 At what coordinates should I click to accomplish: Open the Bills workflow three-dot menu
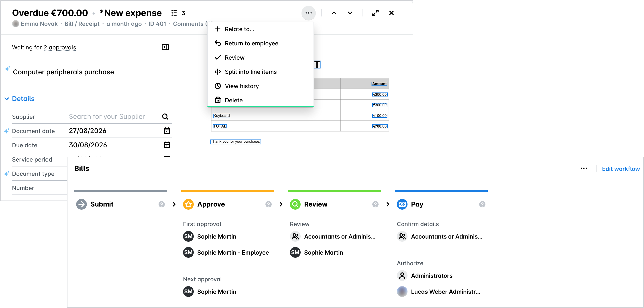click(x=584, y=168)
